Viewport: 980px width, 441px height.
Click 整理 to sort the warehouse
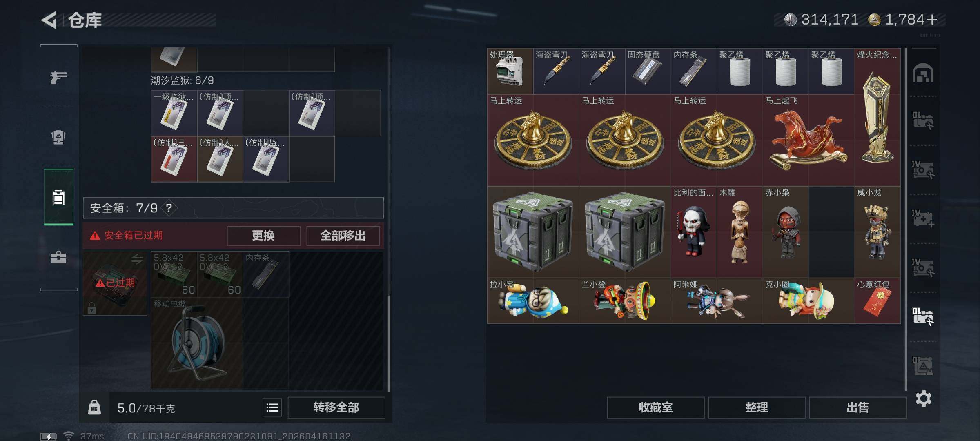tap(757, 408)
